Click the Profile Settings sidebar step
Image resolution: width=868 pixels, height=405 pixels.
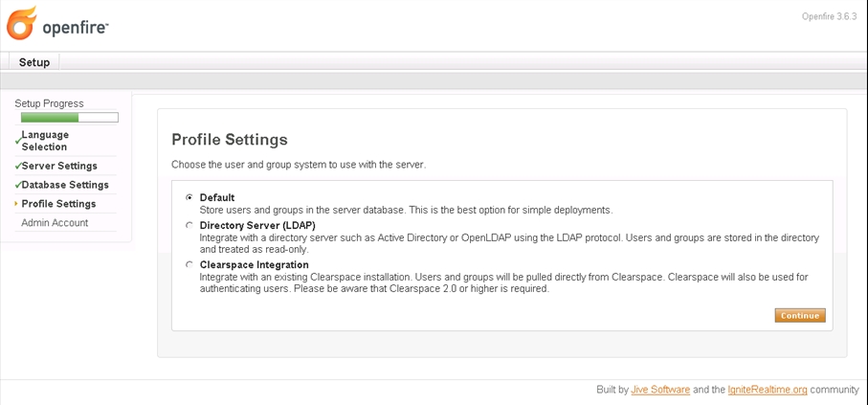pos(58,203)
